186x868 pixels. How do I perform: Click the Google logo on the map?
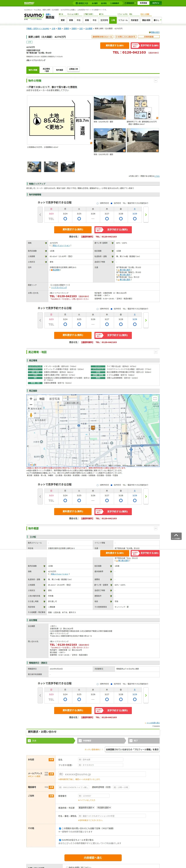click(x=32, y=465)
